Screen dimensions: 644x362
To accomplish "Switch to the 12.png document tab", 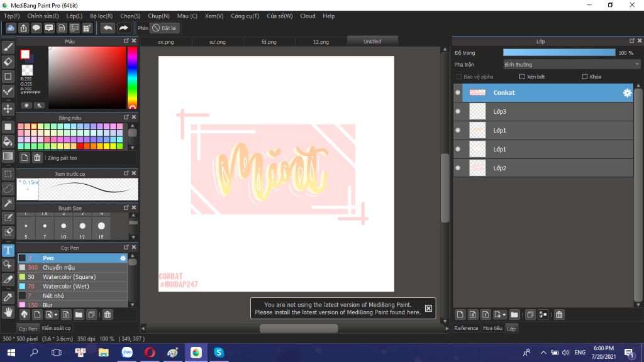I will click(321, 41).
